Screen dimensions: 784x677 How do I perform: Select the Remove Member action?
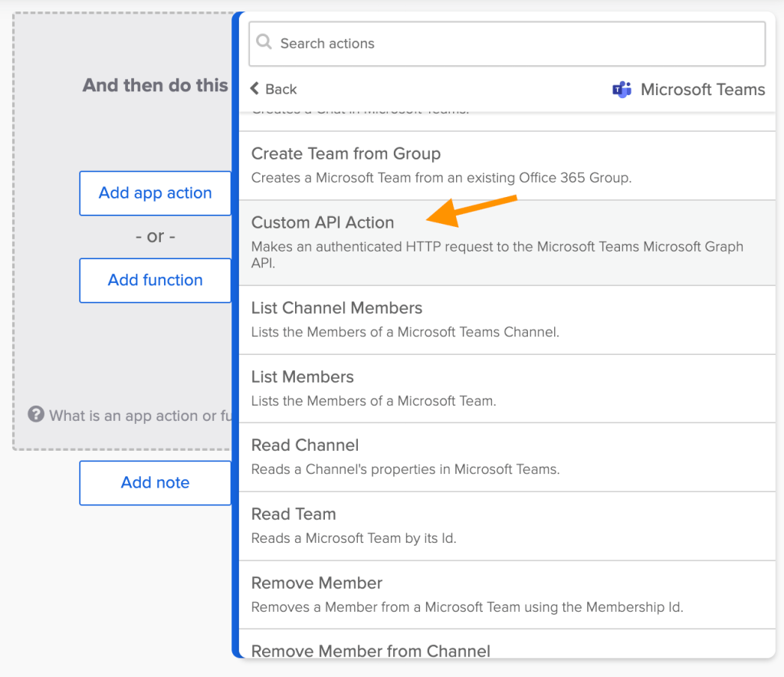pyautogui.click(x=506, y=594)
